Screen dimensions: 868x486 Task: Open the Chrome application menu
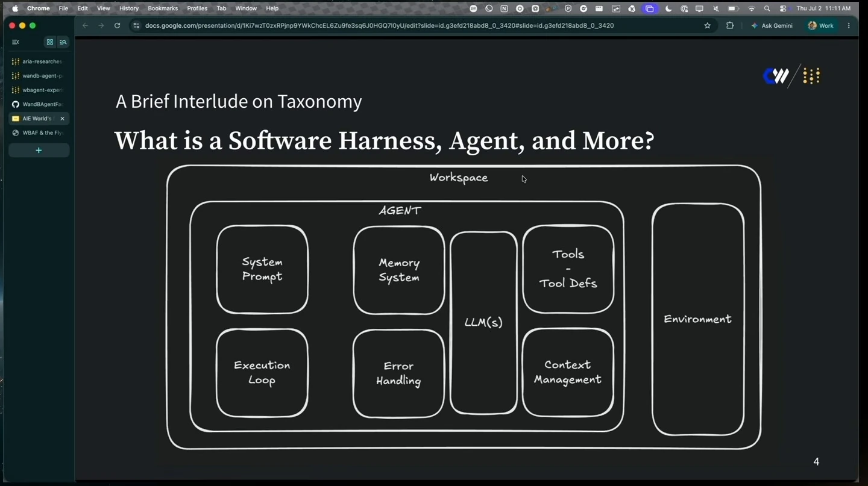click(x=38, y=8)
